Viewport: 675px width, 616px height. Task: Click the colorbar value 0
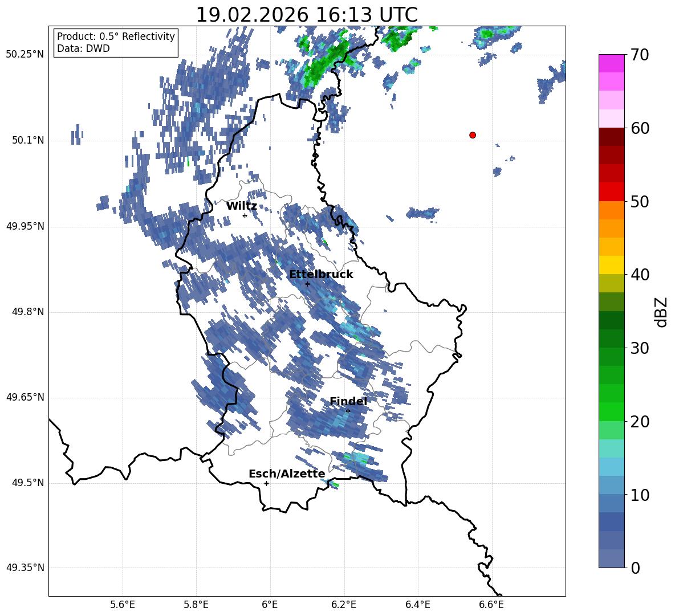635,568
